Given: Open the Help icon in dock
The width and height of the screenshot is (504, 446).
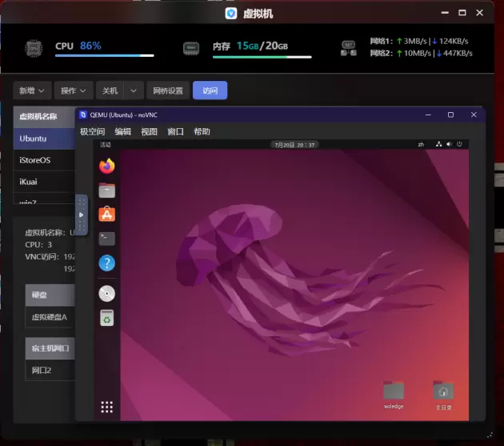Looking at the screenshot, I should pos(107,263).
